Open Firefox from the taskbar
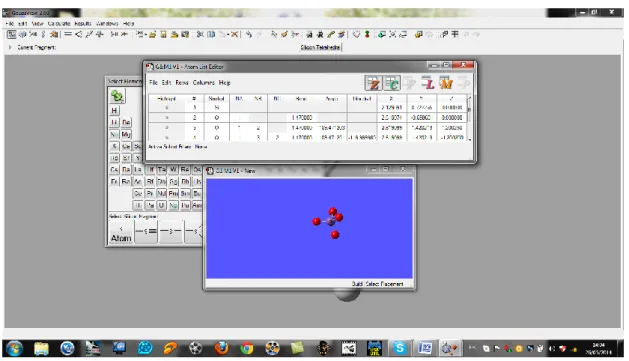The width and height of the screenshot is (629, 361). coord(221,348)
